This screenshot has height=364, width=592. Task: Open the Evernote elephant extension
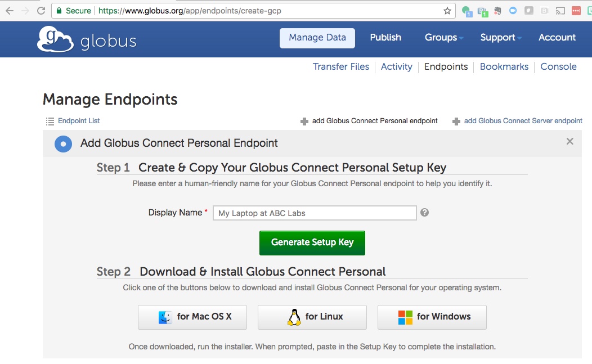point(497,11)
